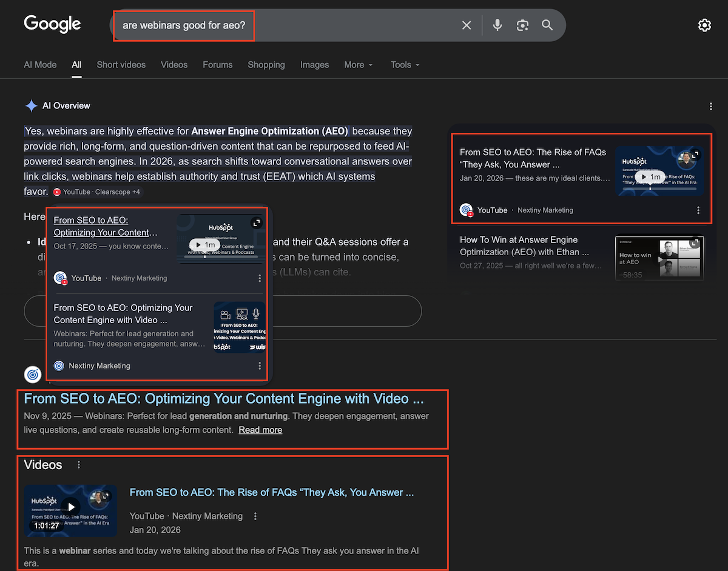Image resolution: width=728 pixels, height=571 pixels.
Task: Switch to Videos tab
Action: [x=174, y=65]
